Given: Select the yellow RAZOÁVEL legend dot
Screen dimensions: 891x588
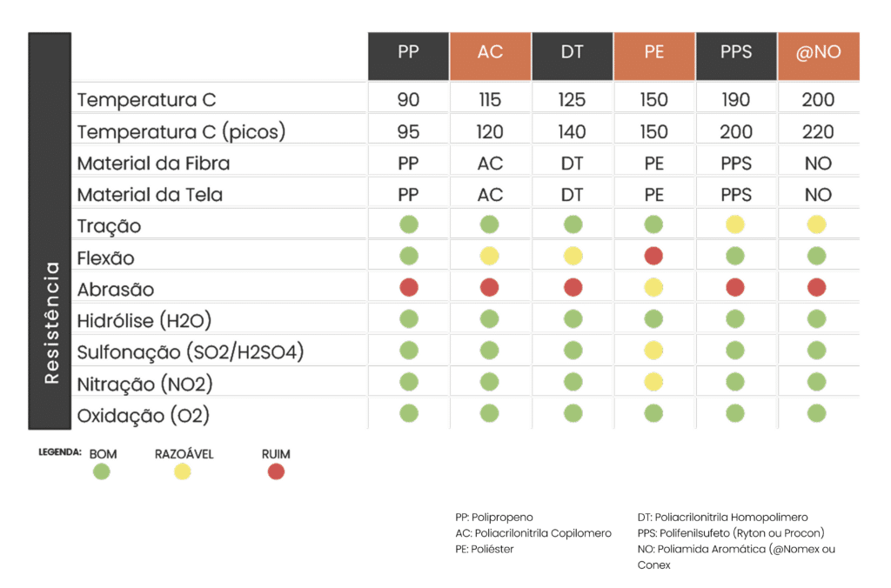Looking at the screenshot, I should coord(183,472).
